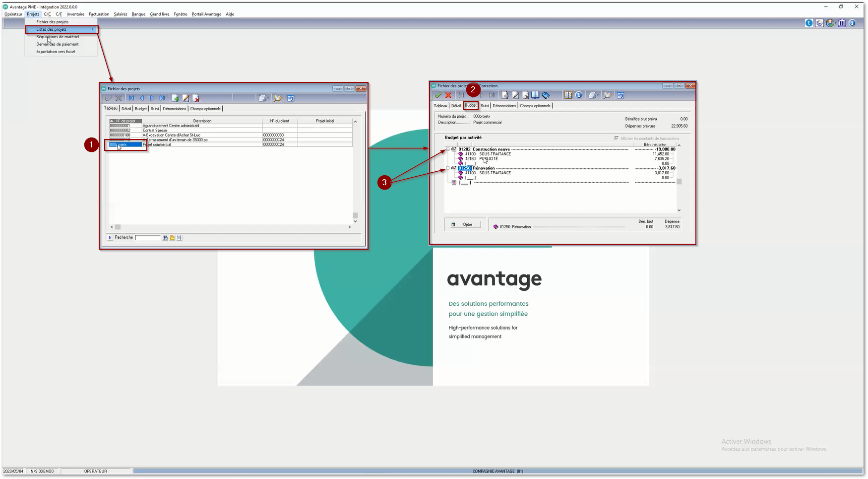Open the Facturation menu
This screenshot has width=868, height=479.
[x=99, y=14]
